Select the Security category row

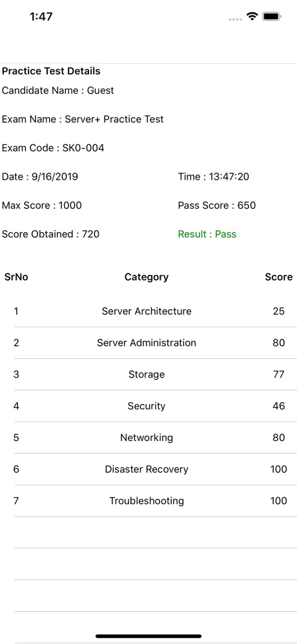tap(148, 406)
